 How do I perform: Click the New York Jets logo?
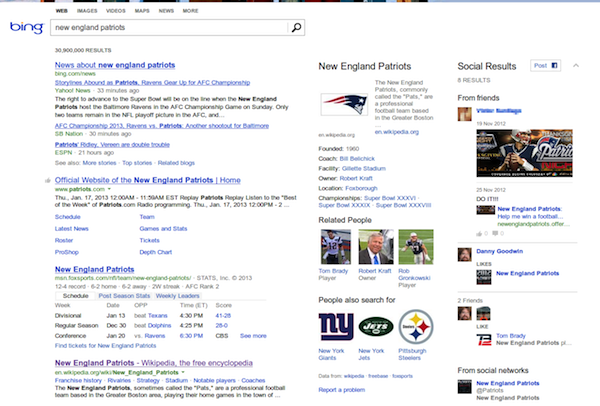click(376, 326)
